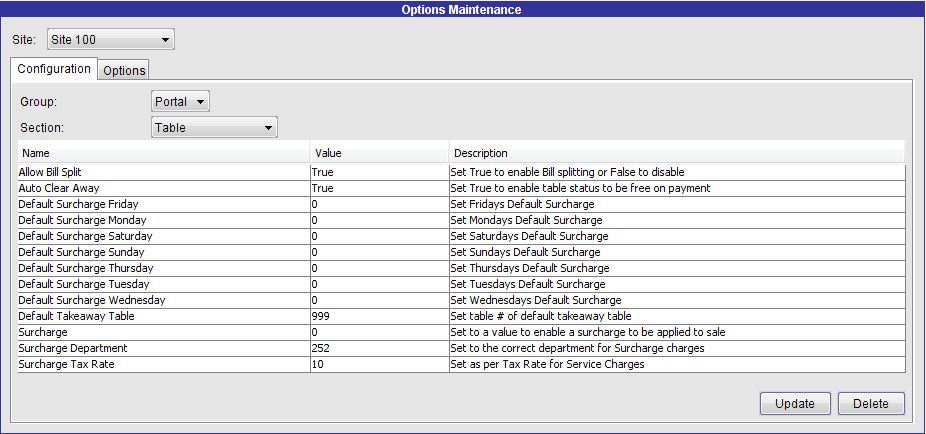Image resolution: width=926 pixels, height=434 pixels.
Task: Click the Update button
Action: pos(795,404)
